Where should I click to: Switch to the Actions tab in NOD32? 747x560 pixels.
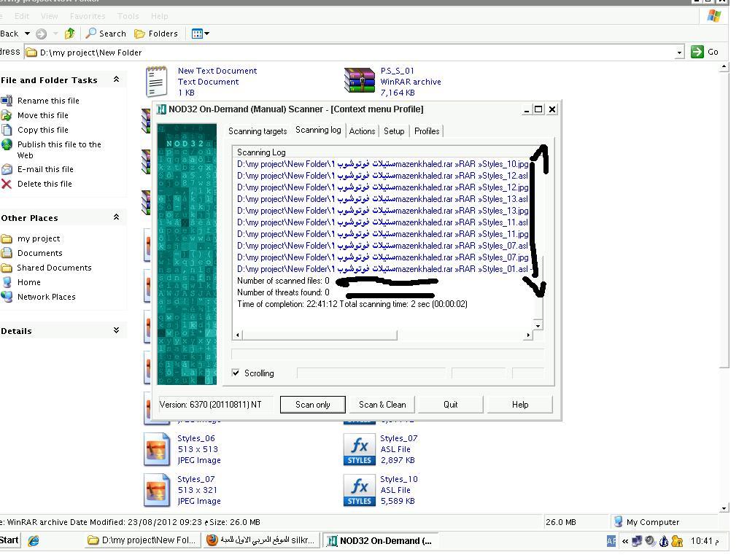(x=362, y=131)
